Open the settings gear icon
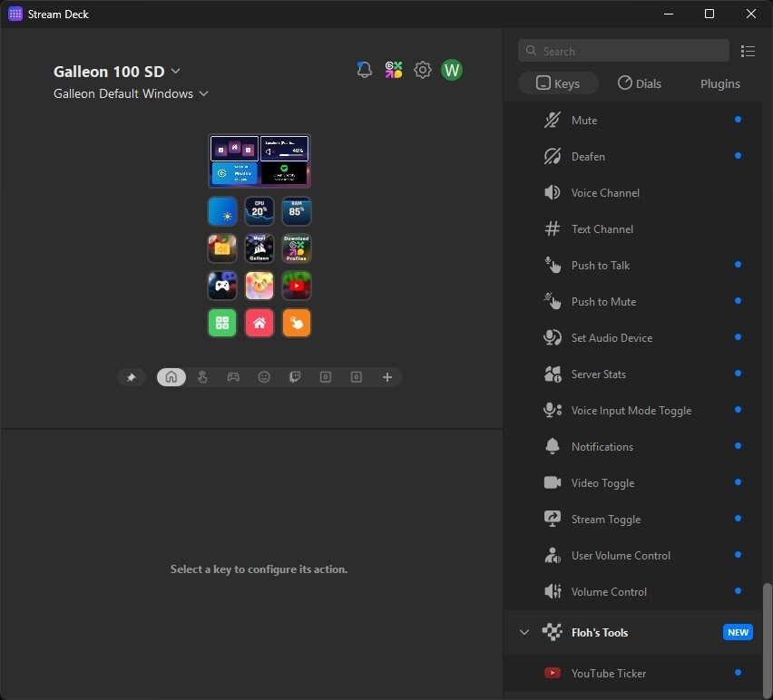 pos(423,70)
